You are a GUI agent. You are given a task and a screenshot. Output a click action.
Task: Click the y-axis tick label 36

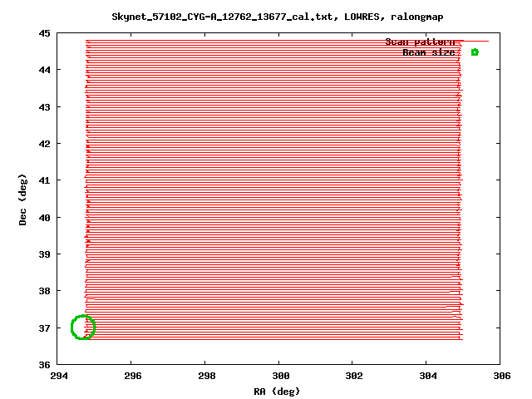tap(44, 365)
